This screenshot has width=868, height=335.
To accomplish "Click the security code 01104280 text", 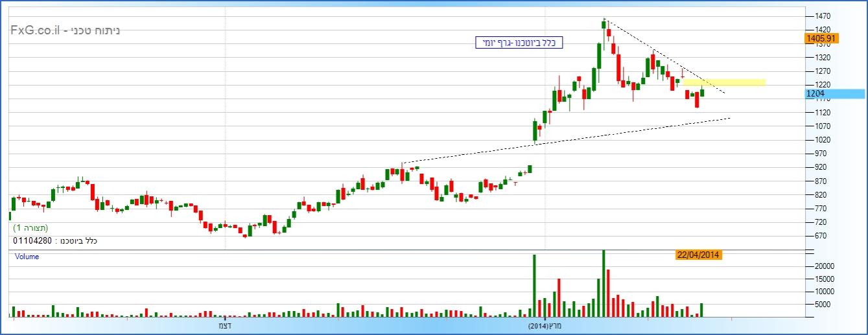I will [x=55, y=241].
